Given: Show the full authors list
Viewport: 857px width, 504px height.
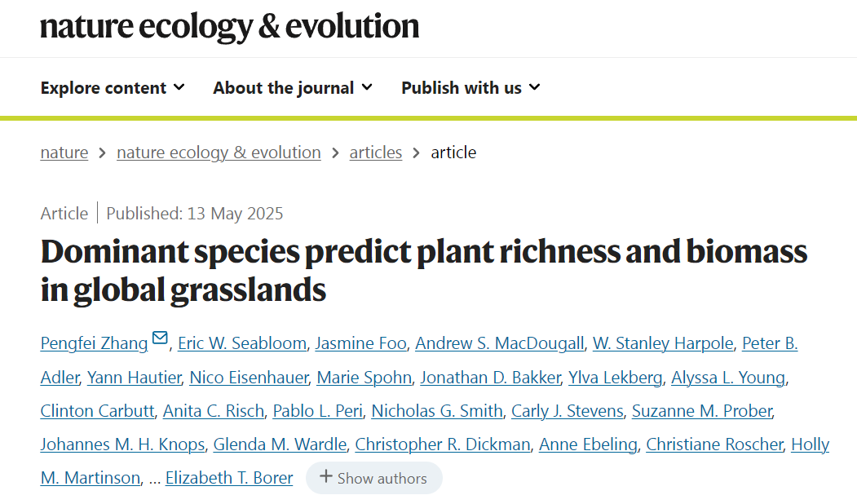Looking at the screenshot, I should tap(374, 478).
